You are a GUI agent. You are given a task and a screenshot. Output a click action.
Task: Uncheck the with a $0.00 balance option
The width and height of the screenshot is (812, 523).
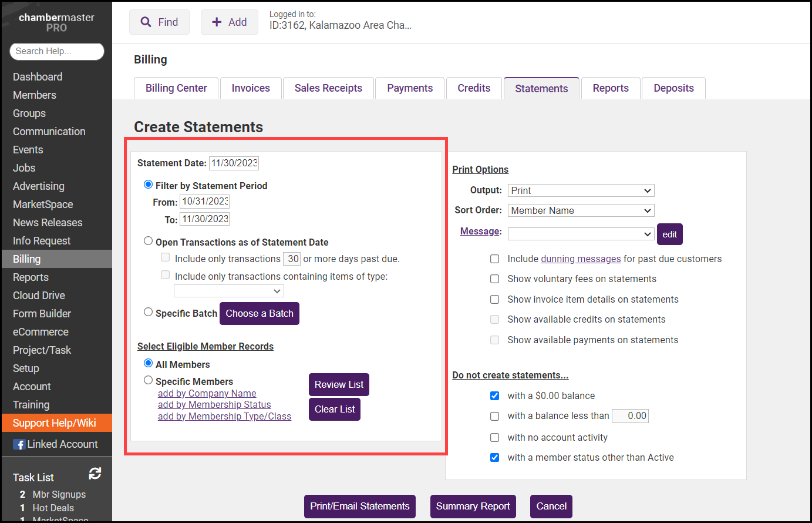pos(495,396)
